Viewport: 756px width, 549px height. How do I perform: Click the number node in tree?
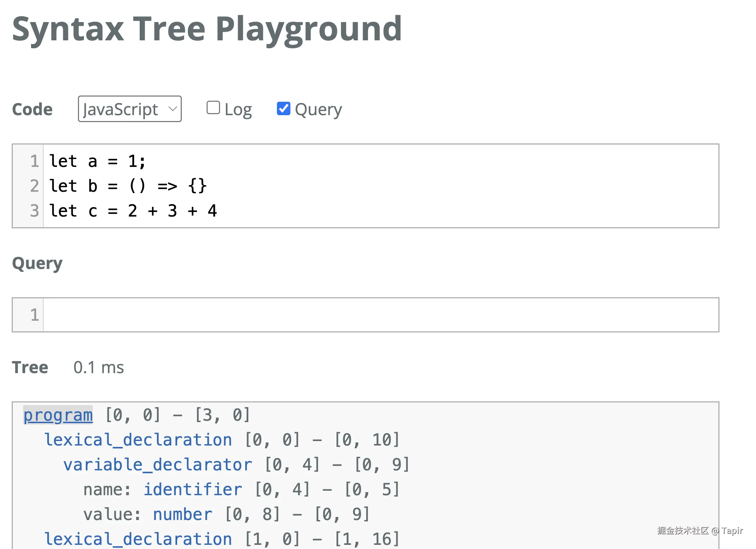click(x=183, y=514)
